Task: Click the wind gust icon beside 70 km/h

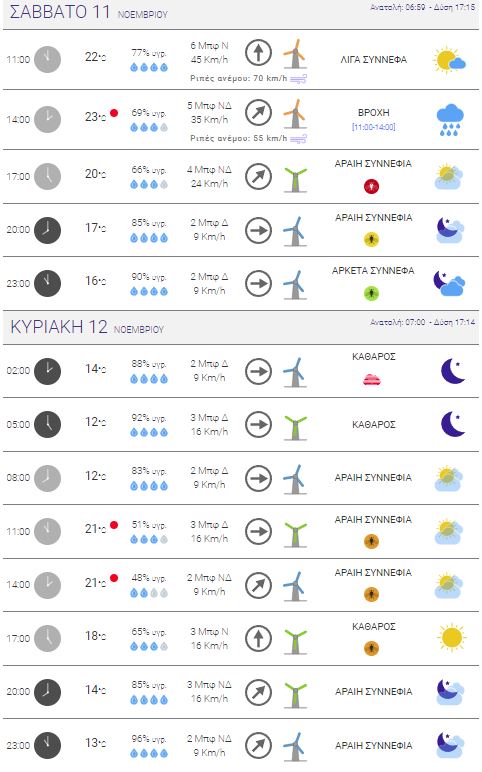Action: coord(298,79)
